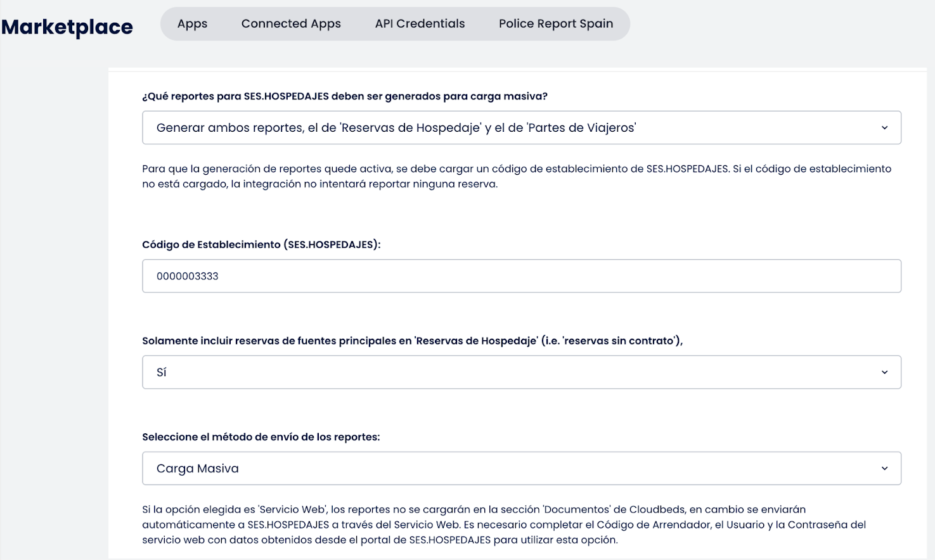935x560 pixels.
Task: Click the 'Solamente incluir reservas de fuentes principales' label
Action: [x=412, y=341]
